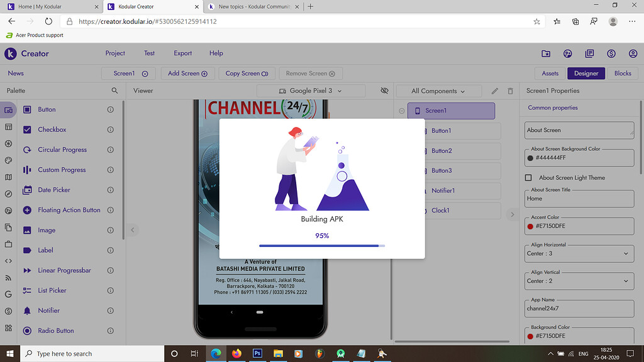Open the Photoshop icon in taskbar
The image size is (644, 362).
(257, 353)
